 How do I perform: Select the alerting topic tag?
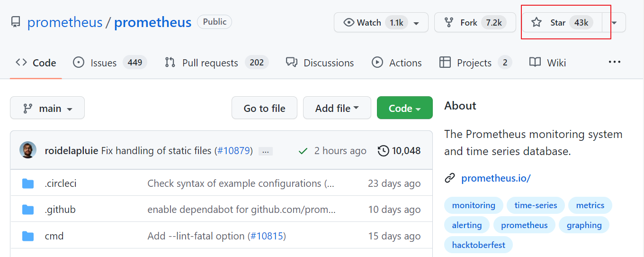pos(467,225)
